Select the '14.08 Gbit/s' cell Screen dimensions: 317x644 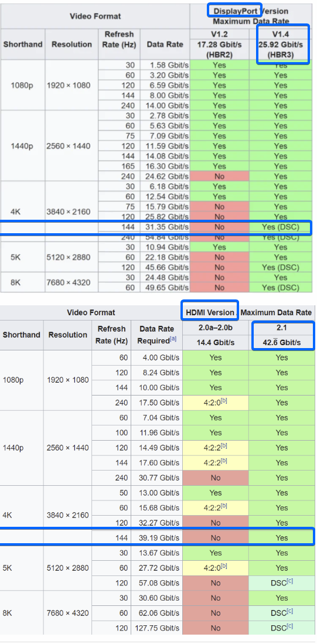pyautogui.click(x=165, y=156)
